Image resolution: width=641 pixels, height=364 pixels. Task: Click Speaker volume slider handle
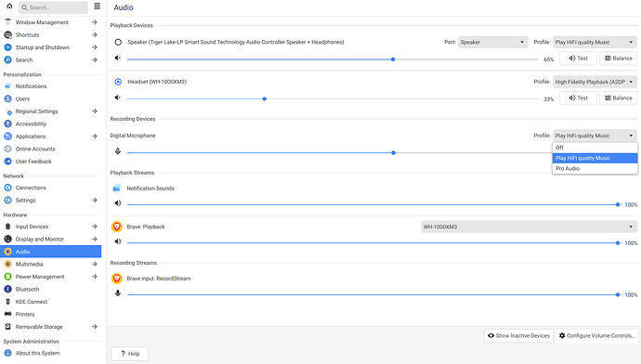tap(393, 59)
